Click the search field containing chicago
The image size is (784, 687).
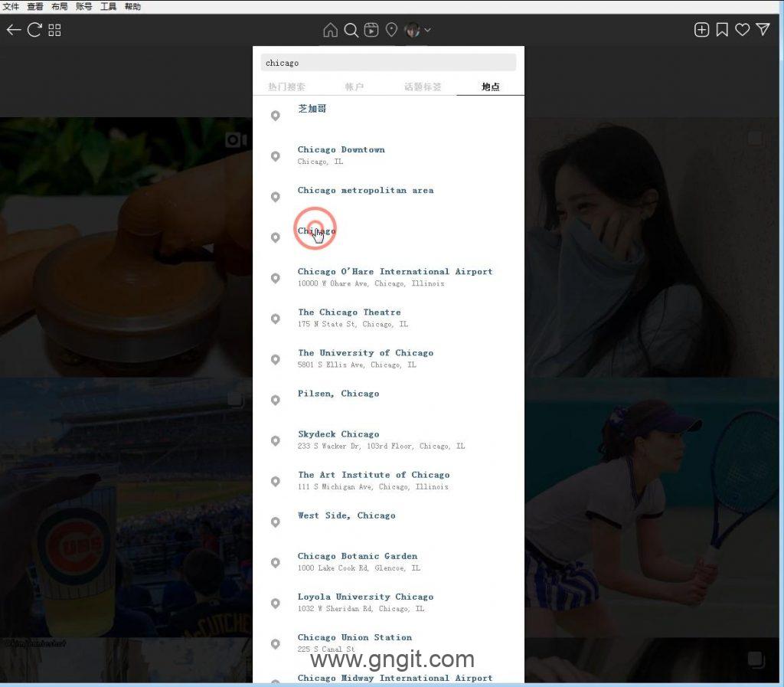click(x=388, y=63)
